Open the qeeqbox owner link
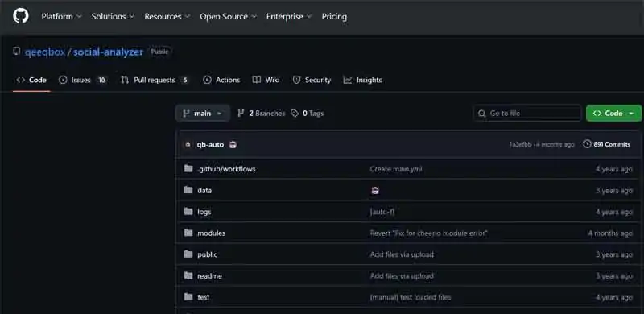 [45, 52]
